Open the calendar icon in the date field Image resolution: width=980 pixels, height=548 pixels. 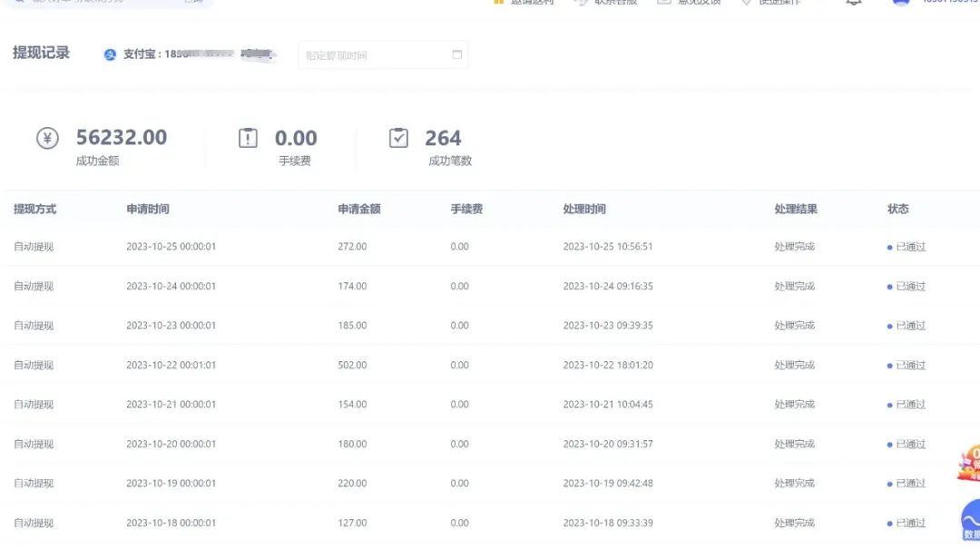click(456, 54)
